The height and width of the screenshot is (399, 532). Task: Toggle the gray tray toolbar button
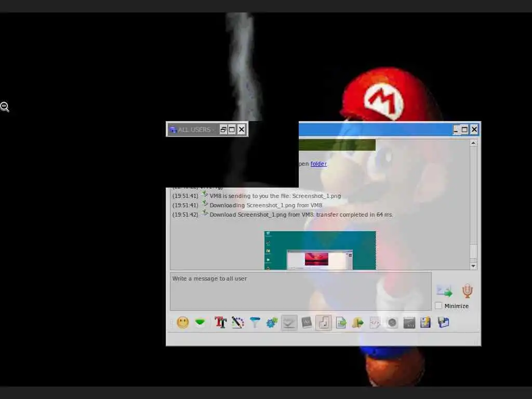(289, 322)
